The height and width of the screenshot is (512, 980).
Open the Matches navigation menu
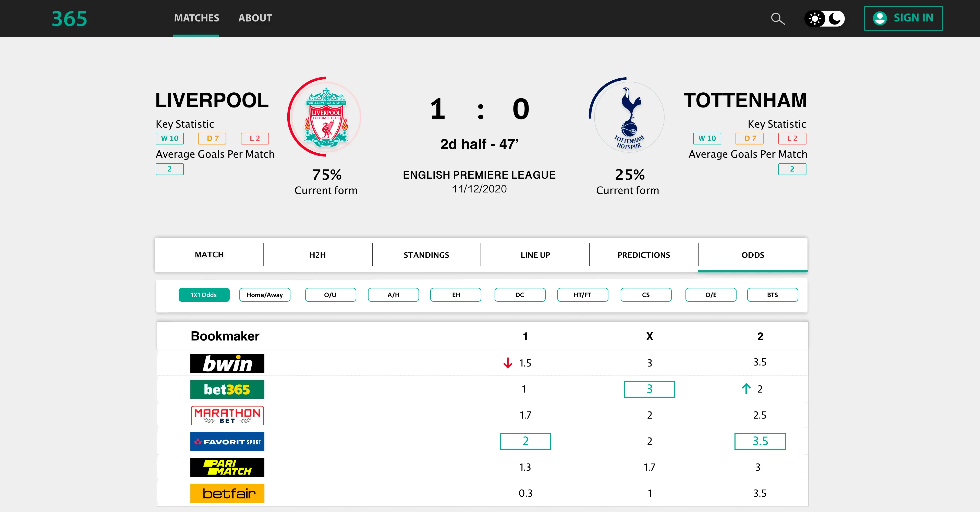[x=196, y=18]
